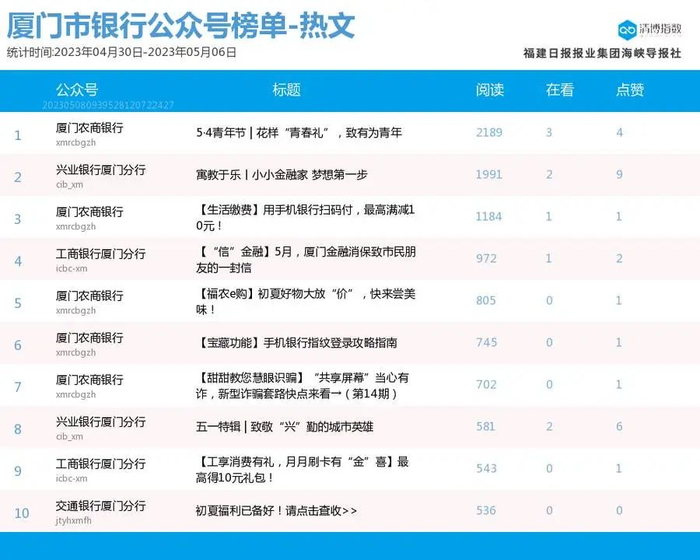The image size is (700, 560).
Task: Click 点赞 value 0 in rank 10 row
Action: (x=619, y=510)
